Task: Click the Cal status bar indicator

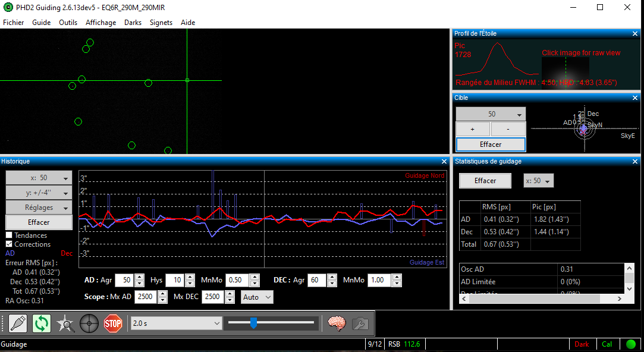Action: coord(607,344)
